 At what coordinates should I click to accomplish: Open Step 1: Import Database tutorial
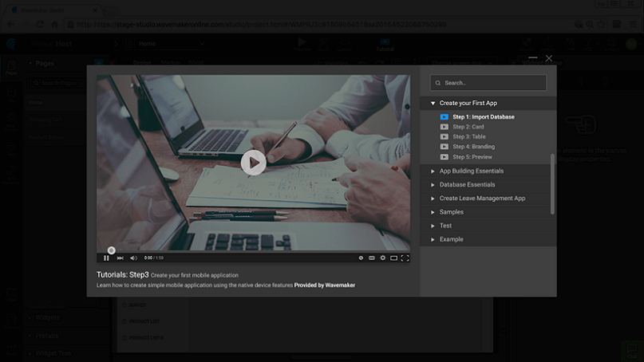tap(483, 117)
